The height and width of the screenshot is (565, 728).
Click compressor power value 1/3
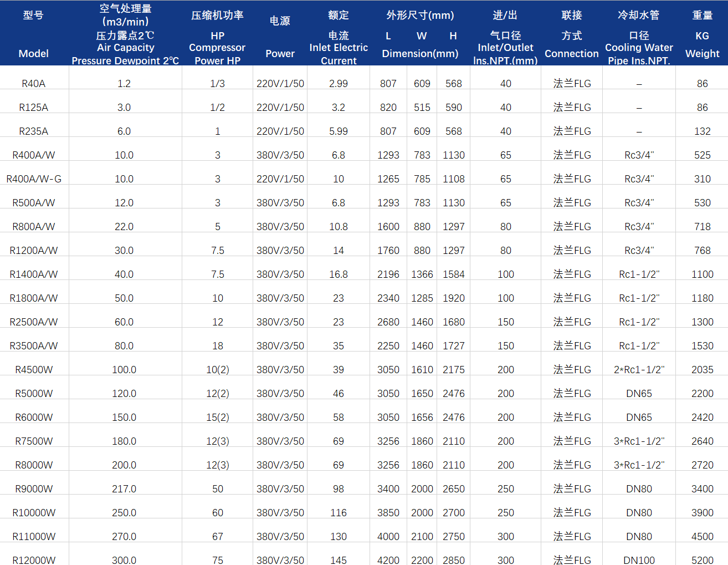tap(217, 84)
